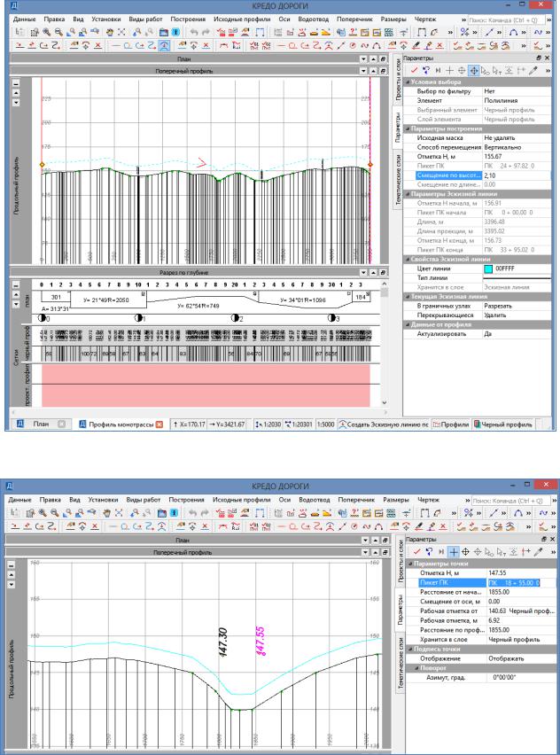Click zoom-in magnifier icon in upper window toolbar
Viewport: 560px width, 755px height.
pyautogui.click(x=47, y=32)
